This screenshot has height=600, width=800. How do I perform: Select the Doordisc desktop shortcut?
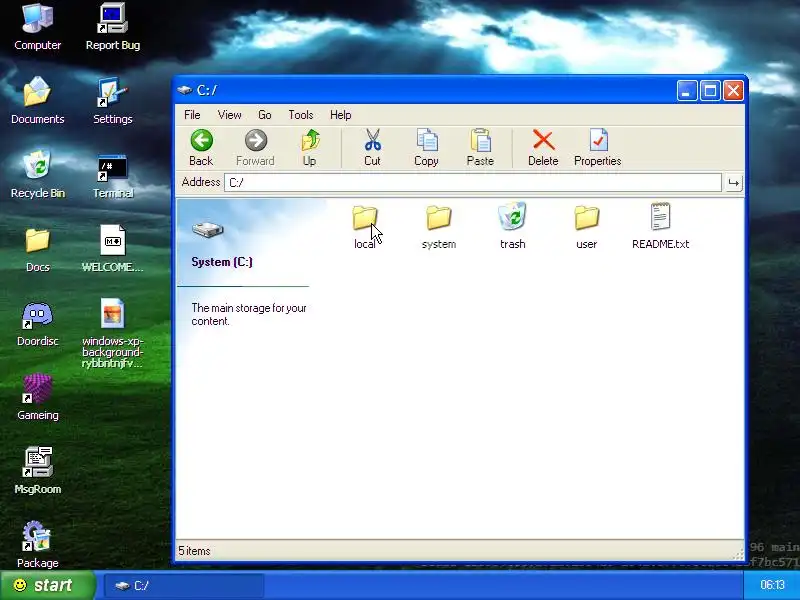[x=38, y=324]
